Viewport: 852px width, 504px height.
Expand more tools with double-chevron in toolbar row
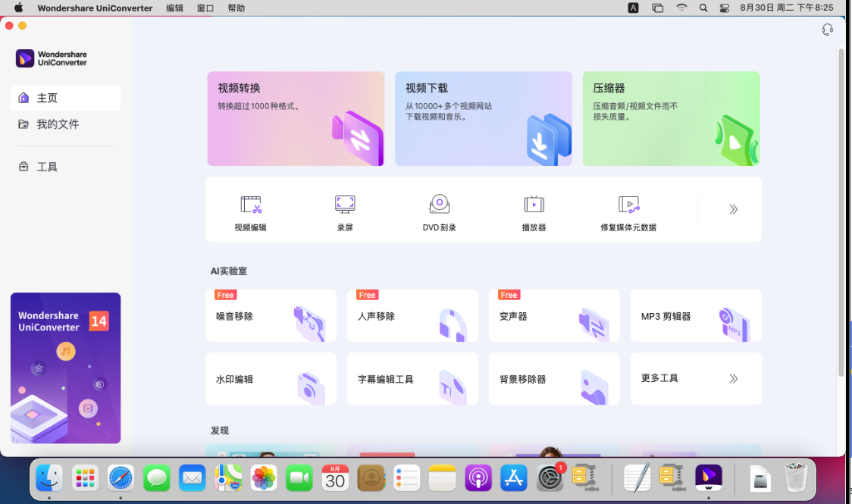coord(733,209)
